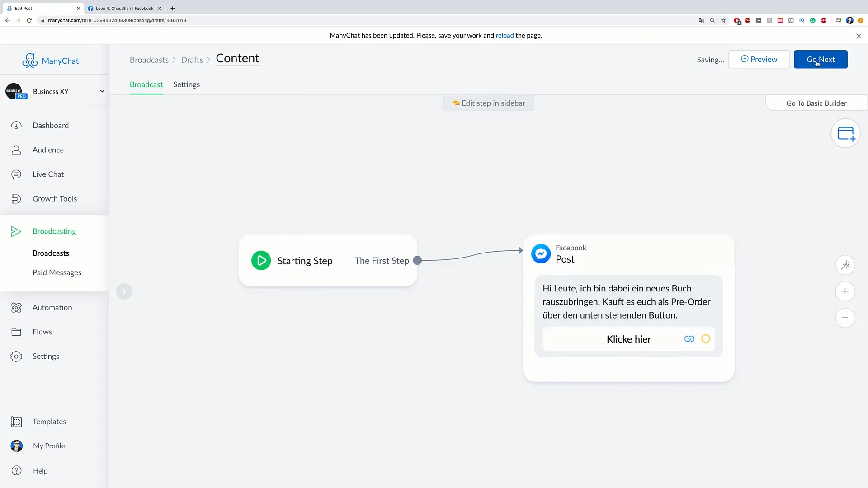This screenshot has width=868, height=488.
Task: Switch to the Settings tab
Action: tap(186, 84)
